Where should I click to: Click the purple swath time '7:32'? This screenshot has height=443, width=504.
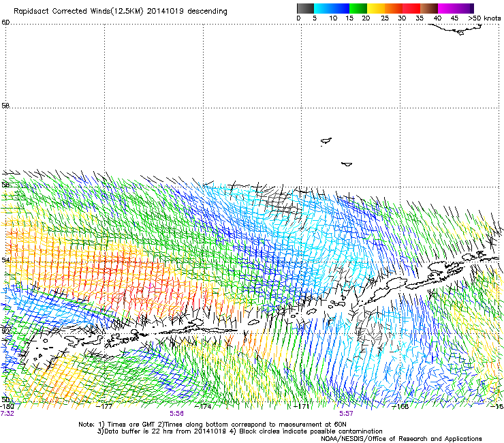click(x=7, y=414)
